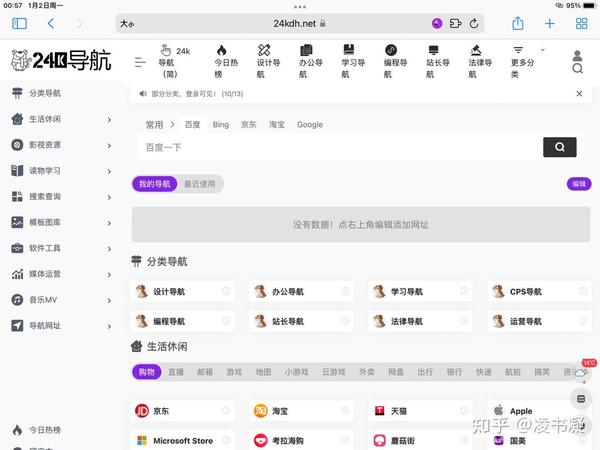Image resolution: width=600 pixels, height=450 pixels.
Task: Open a new tab with the plus icon
Action: (549, 24)
